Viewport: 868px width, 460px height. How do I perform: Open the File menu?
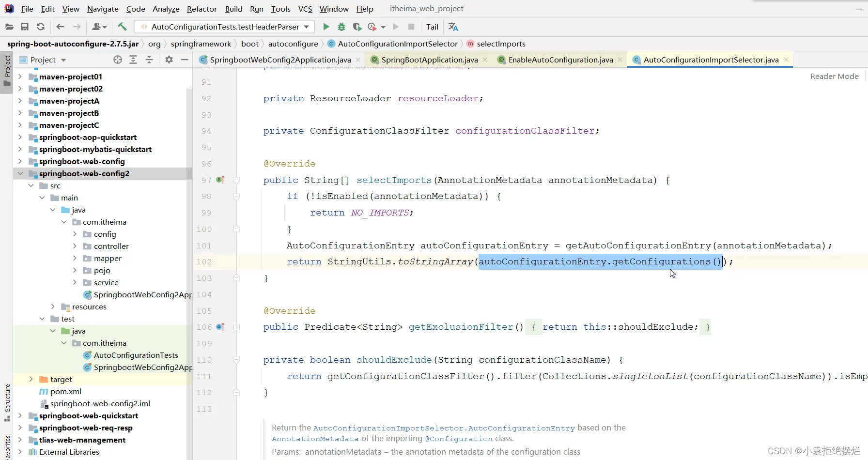click(27, 9)
